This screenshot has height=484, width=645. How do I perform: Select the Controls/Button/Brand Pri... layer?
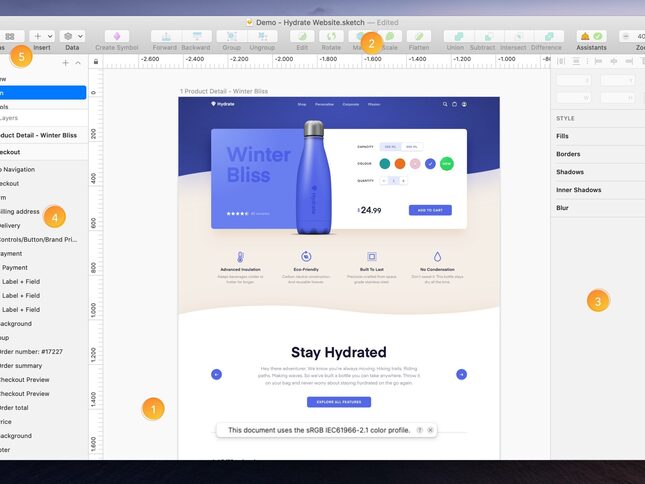(44, 239)
